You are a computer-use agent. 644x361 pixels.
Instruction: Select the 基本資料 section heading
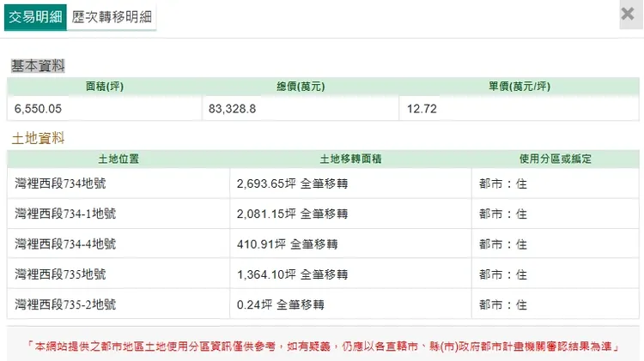click(x=38, y=66)
